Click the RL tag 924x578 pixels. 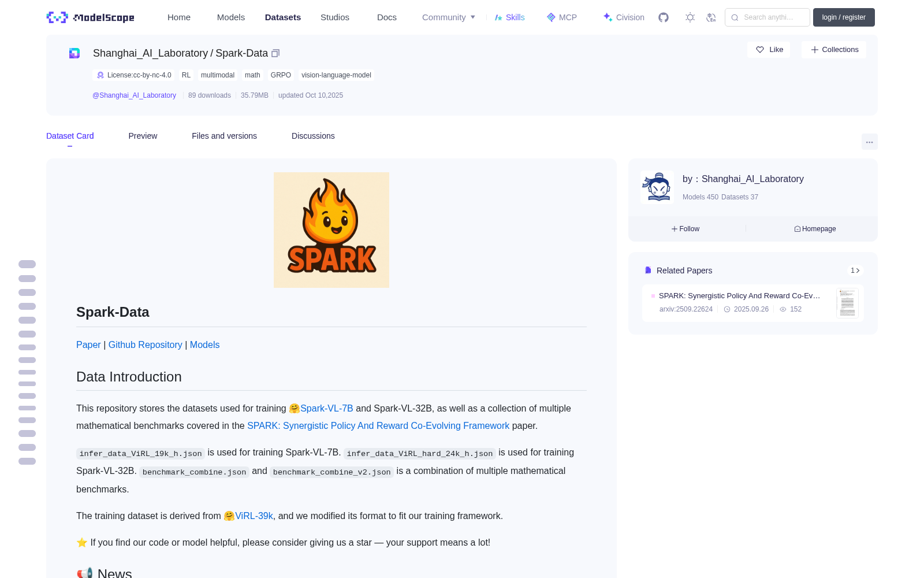186,75
